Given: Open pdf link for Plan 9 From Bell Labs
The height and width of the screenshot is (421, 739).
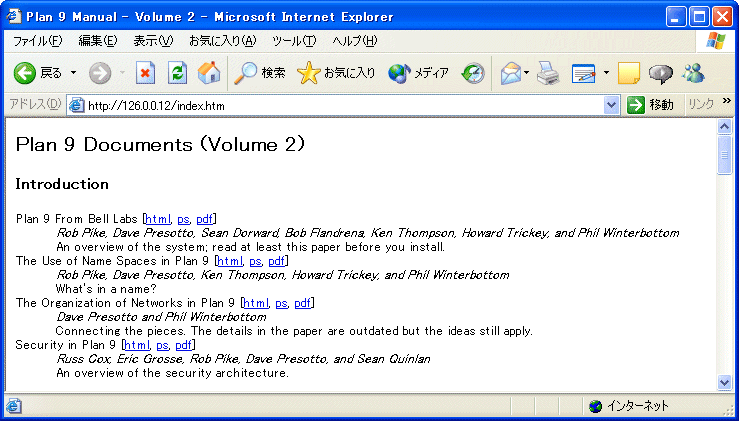Looking at the screenshot, I should point(205,220).
